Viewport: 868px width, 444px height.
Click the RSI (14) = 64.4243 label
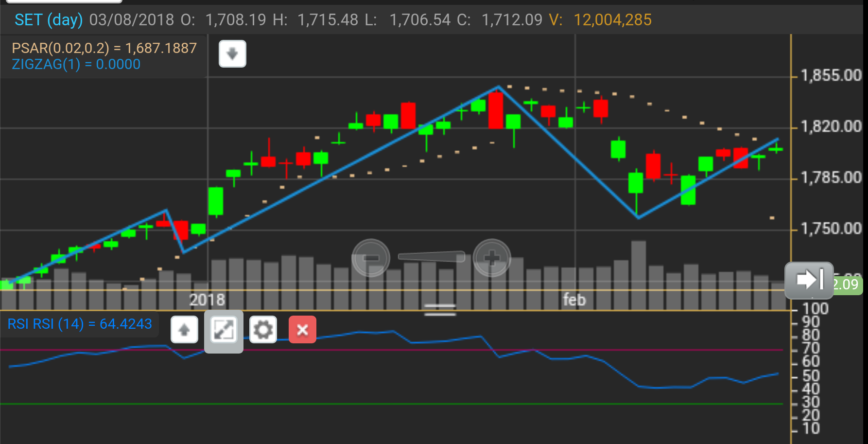pos(80,324)
